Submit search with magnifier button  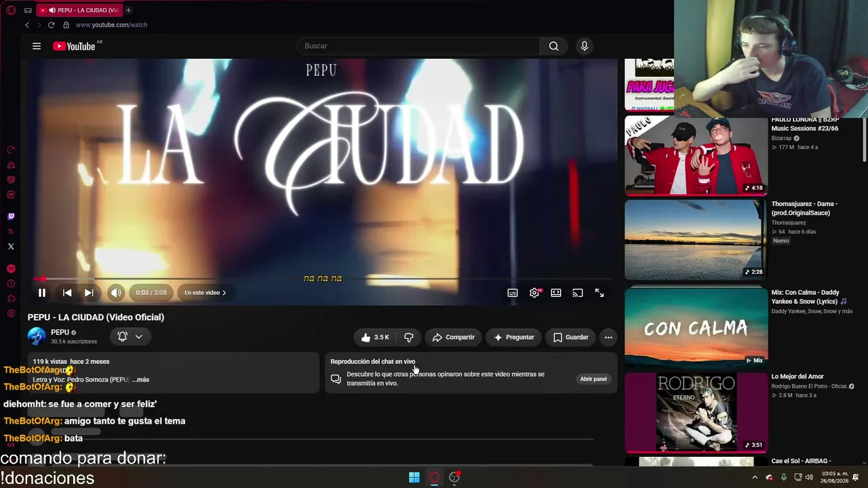pyautogui.click(x=554, y=46)
